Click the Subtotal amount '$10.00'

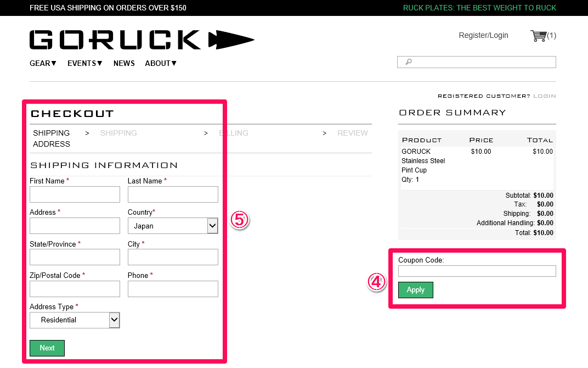pos(544,196)
